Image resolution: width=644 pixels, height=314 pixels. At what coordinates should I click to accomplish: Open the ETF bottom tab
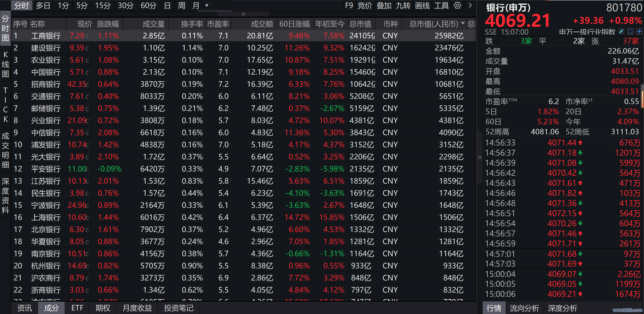tap(77, 308)
